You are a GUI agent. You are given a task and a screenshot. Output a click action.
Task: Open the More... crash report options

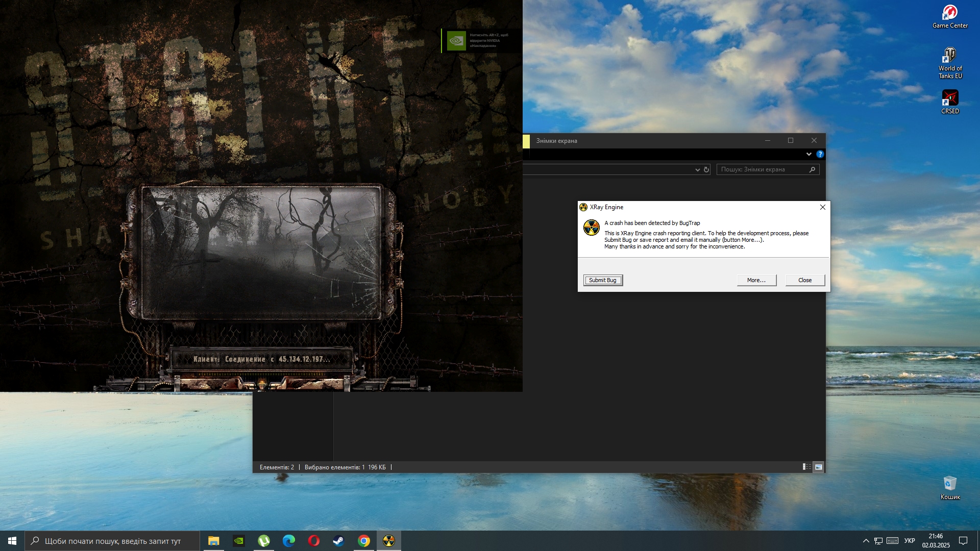756,280
